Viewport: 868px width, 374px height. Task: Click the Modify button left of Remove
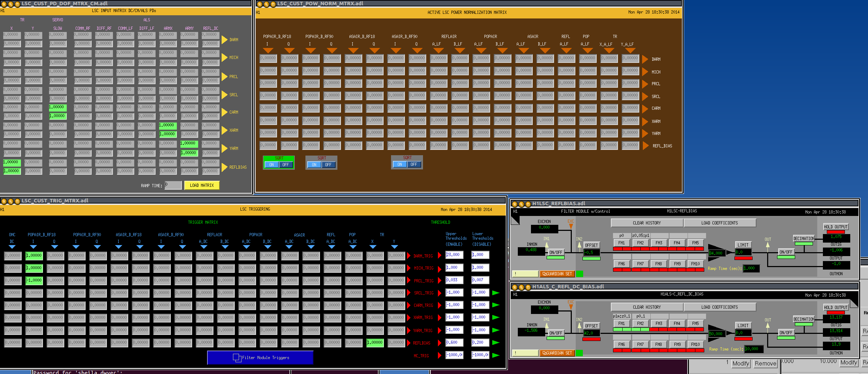click(x=741, y=364)
